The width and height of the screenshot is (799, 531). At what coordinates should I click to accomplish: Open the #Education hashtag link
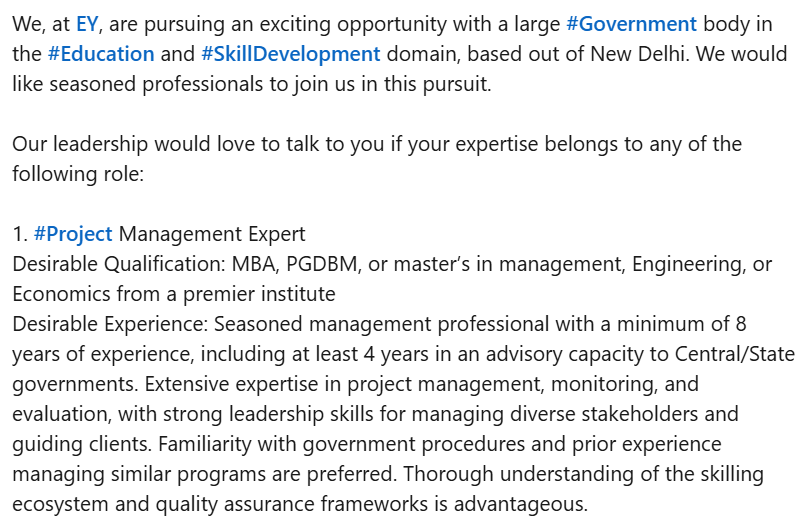[x=101, y=54]
